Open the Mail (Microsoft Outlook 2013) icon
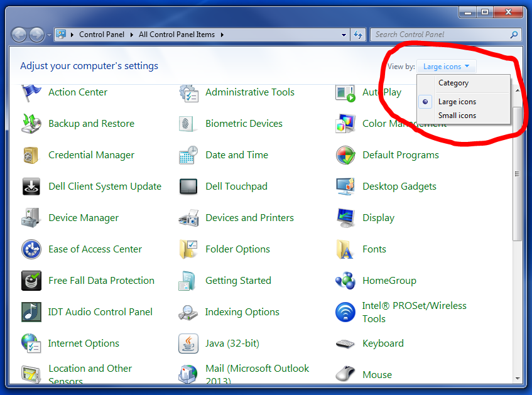532x395 pixels. tap(188, 374)
